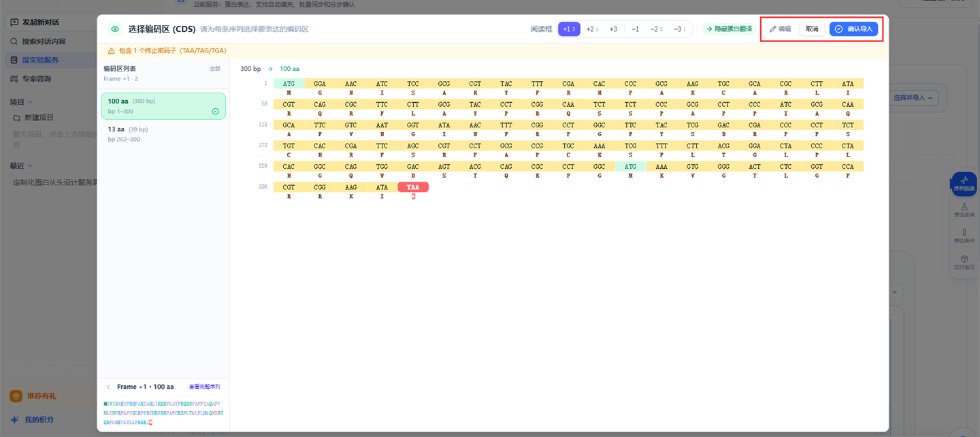Confirm the import with 确认导入
Viewport: 980px width, 437px height.
pyautogui.click(x=853, y=29)
